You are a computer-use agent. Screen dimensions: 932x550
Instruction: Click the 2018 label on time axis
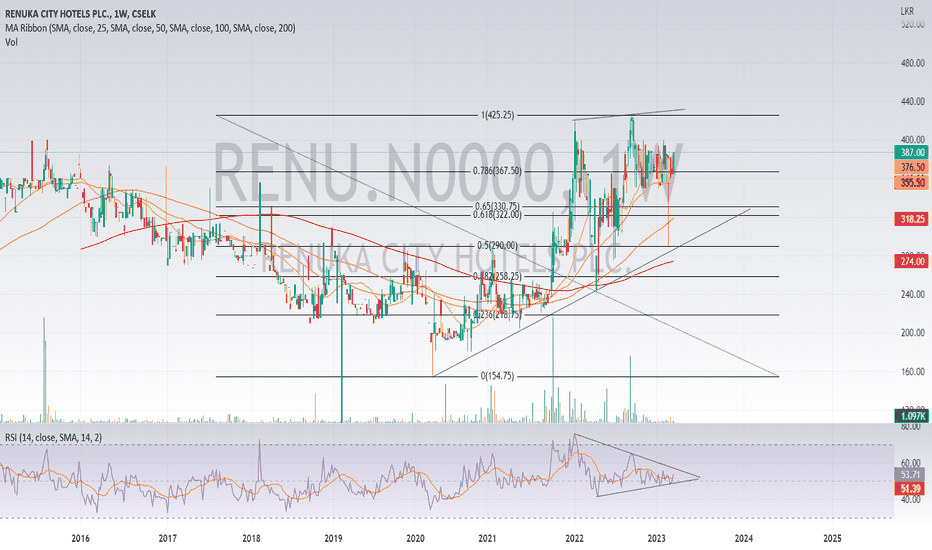(251, 539)
